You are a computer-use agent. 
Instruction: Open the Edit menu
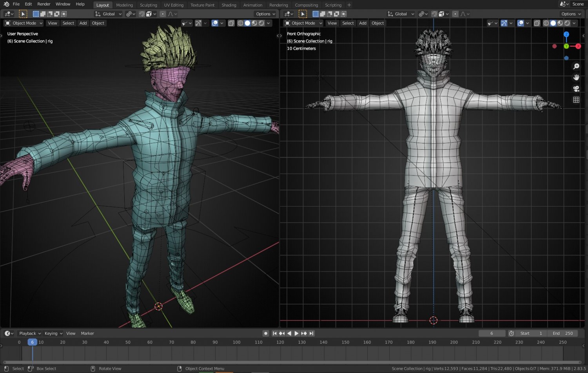point(29,4)
